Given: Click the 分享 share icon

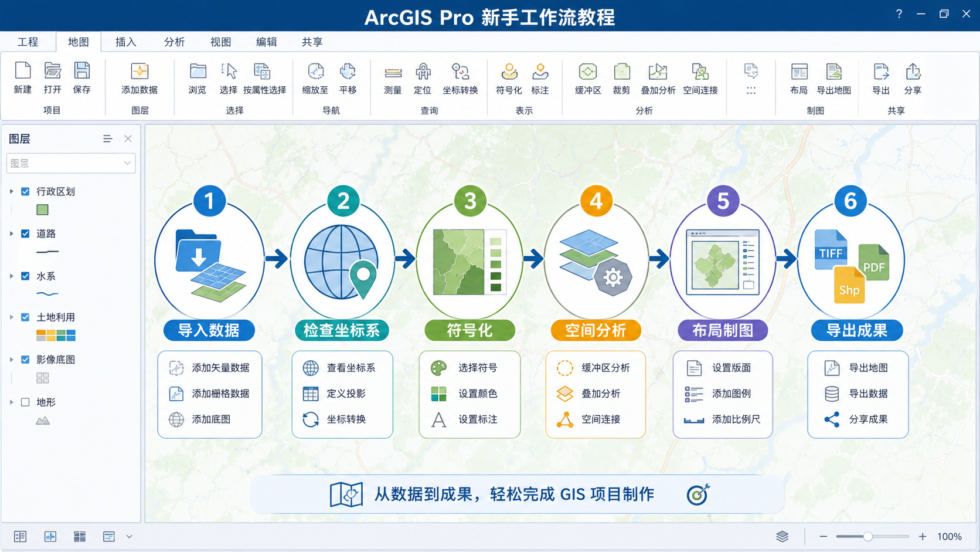Looking at the screenshot, I should point(913,72).
